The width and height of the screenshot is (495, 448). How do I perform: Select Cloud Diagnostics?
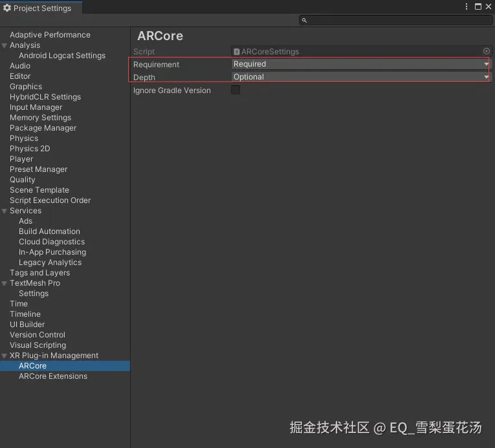coord(52,242)
